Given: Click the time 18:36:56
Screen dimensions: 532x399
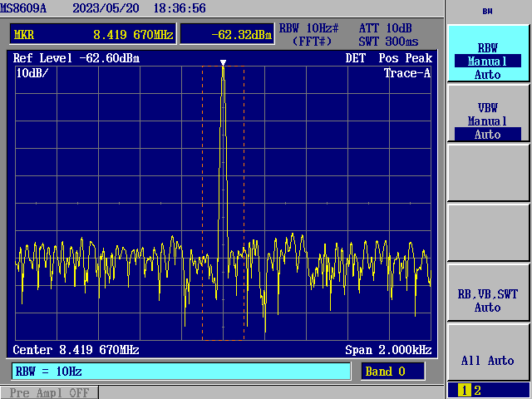Looking at the screenshot, I should click(x=180, y=7).
